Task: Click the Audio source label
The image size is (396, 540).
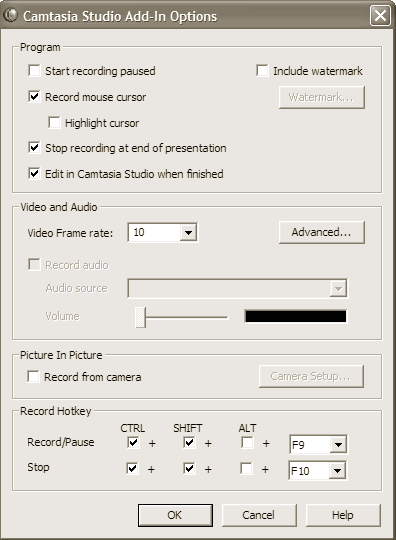Action: 76,288
